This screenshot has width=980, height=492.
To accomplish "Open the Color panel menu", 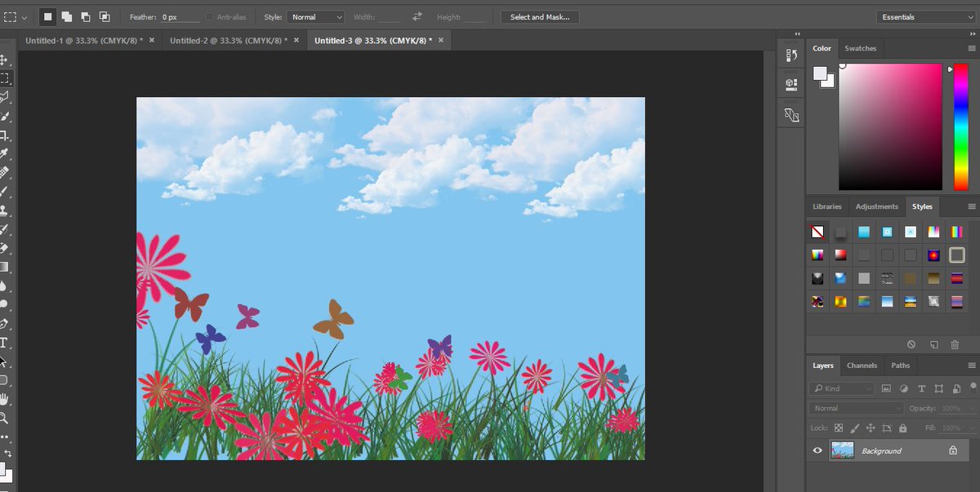I will 972,48.
